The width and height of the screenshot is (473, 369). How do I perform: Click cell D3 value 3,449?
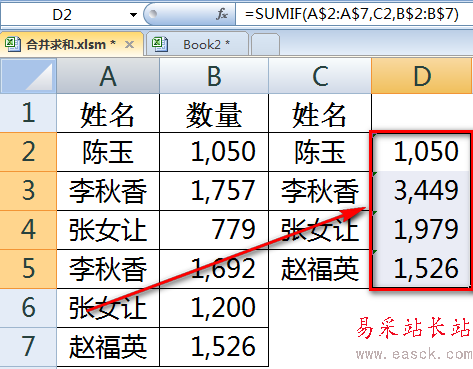[422, 191]
